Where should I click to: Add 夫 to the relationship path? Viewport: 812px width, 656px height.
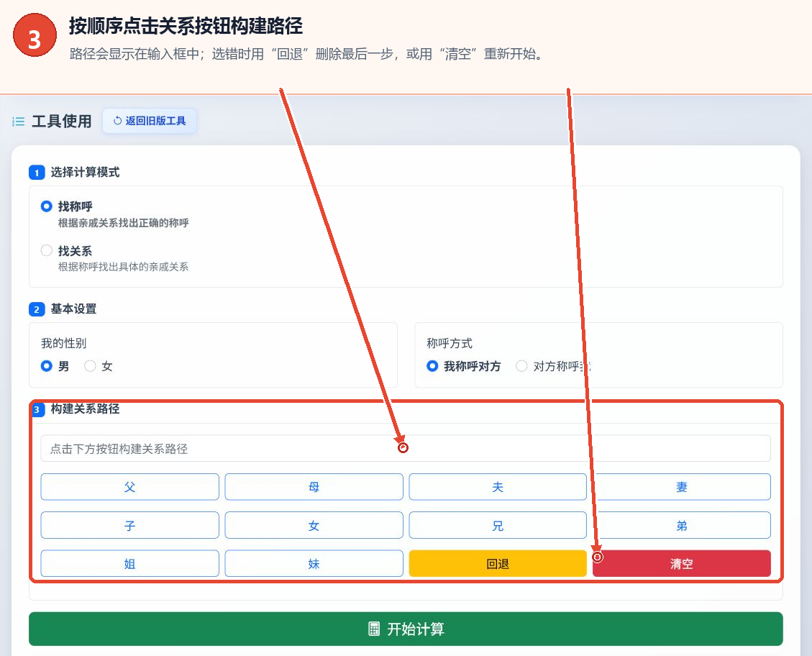click(498, 487)
